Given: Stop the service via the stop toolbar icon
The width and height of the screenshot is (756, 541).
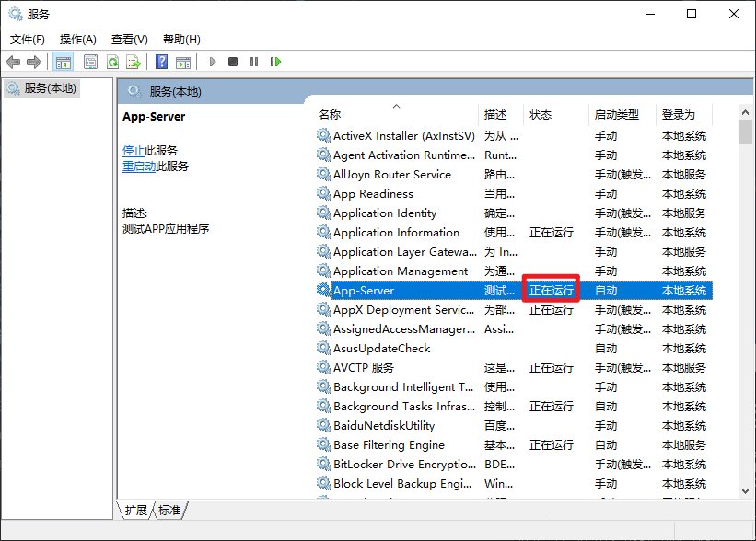Looking at the screenshot, I should [x=233, y=62].
